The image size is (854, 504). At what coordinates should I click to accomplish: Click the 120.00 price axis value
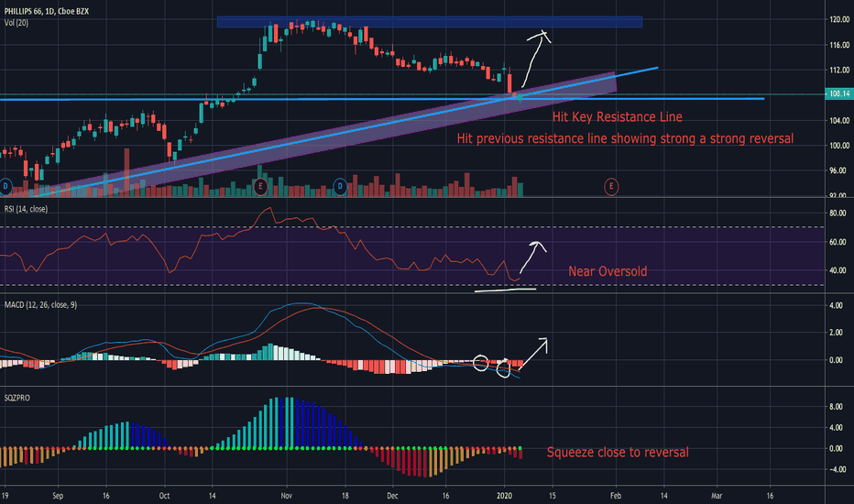(x=839, y=19)
